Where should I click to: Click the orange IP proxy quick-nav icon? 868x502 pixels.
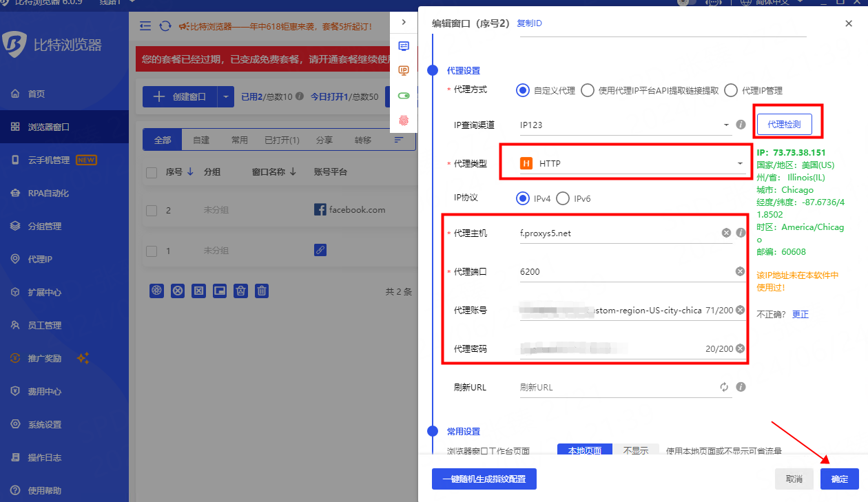tap(404, 70)
